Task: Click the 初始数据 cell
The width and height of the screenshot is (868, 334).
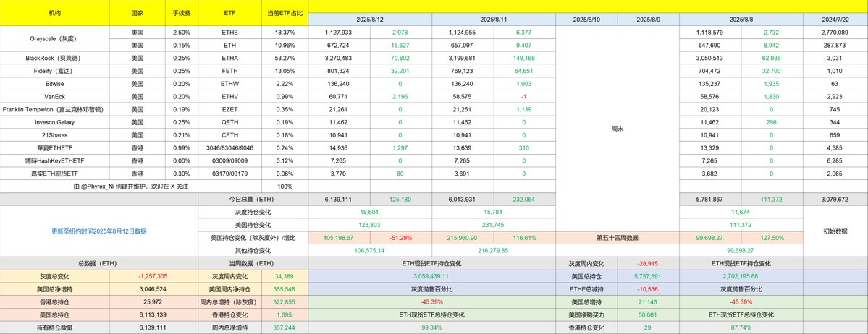Action: pyautogui.click(x=835, y=231)
